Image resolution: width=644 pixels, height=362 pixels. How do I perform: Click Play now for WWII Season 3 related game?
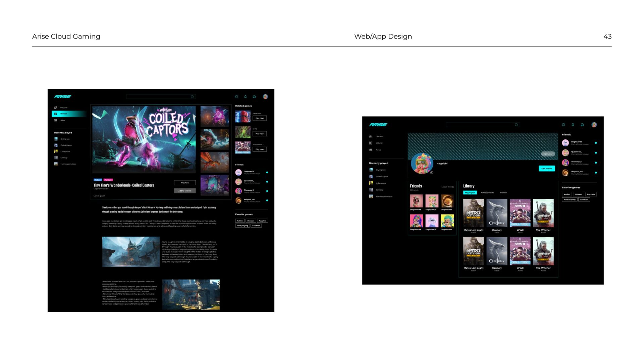(x=260, y=149)
